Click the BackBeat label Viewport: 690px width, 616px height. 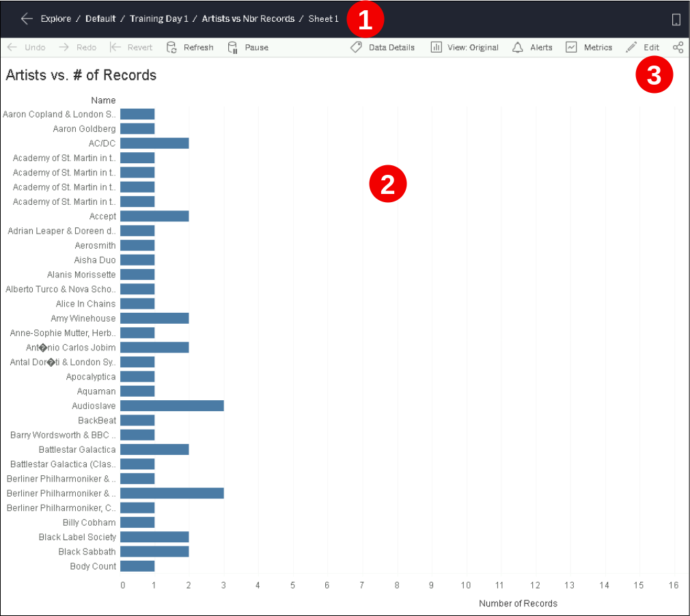point(97,420)
